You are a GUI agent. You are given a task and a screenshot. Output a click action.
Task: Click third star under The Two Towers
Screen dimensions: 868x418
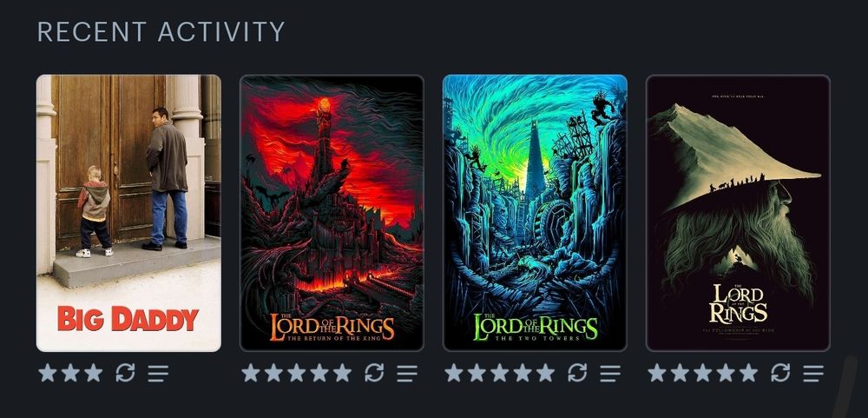click(500, 373)
